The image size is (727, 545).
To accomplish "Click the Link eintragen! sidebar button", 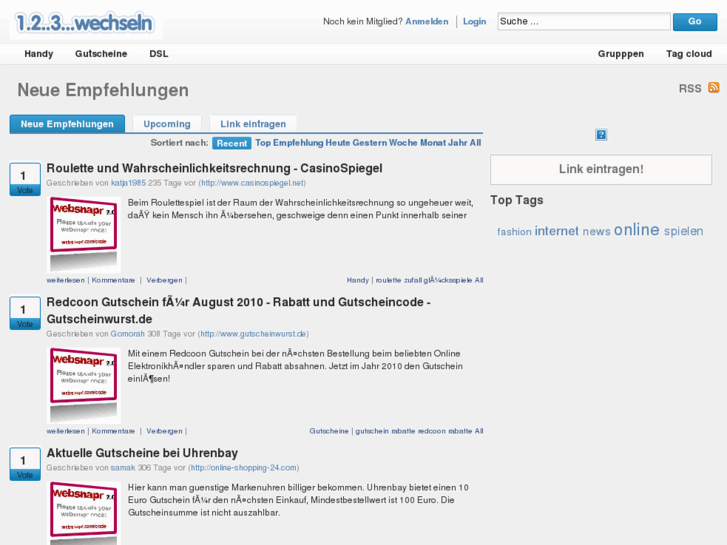I will pyautogui.click(x=601, y=169).
